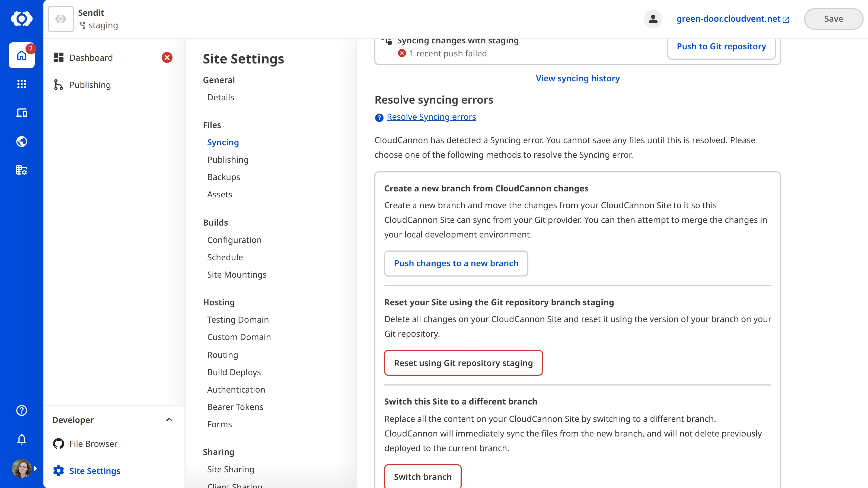
Task: Click the red error icon next to Dashboard
Action: 167,57
